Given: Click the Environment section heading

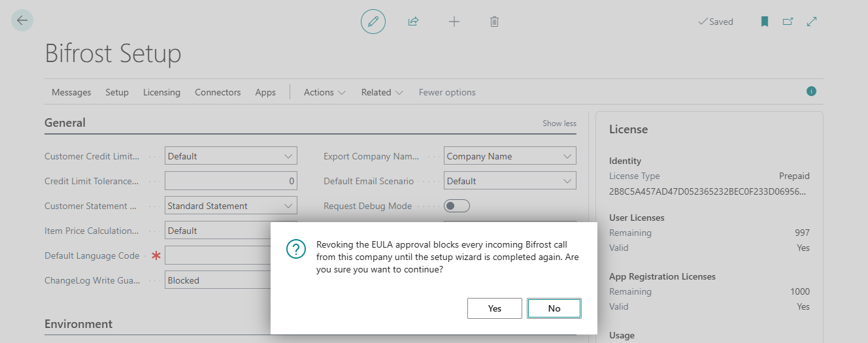Looking at the screenshot, I should (x=78, y=324).
